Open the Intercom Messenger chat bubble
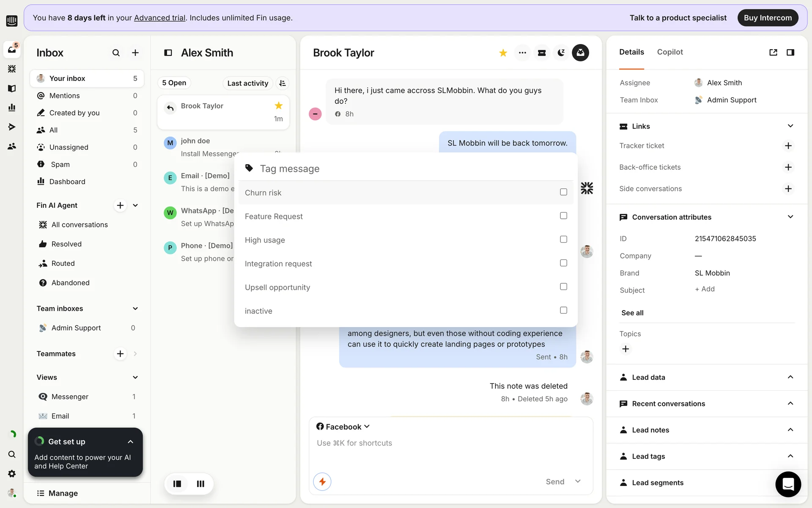This screenshot has width=812, height=508. click(x=788, y=484)
